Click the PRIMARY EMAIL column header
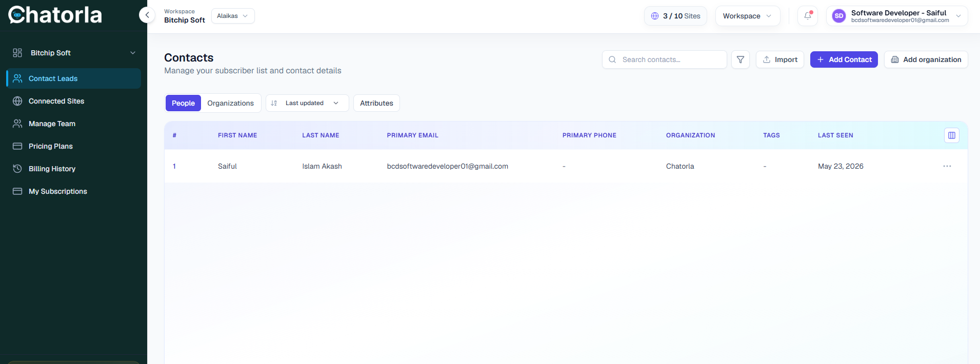Viewport: 980px width, 364px height. (412, 135)
